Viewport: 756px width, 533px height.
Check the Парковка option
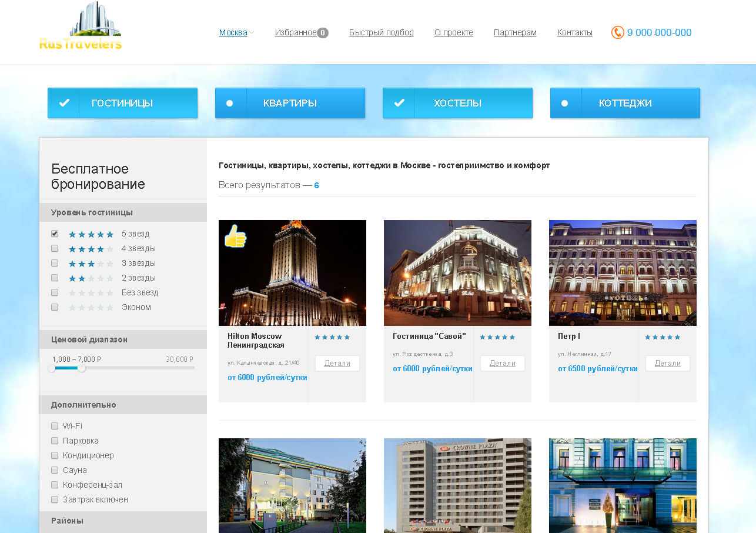[x=55, y=441]
